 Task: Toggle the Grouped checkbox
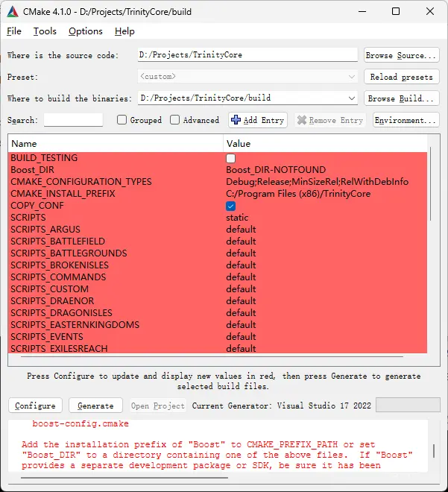point(122,120)
